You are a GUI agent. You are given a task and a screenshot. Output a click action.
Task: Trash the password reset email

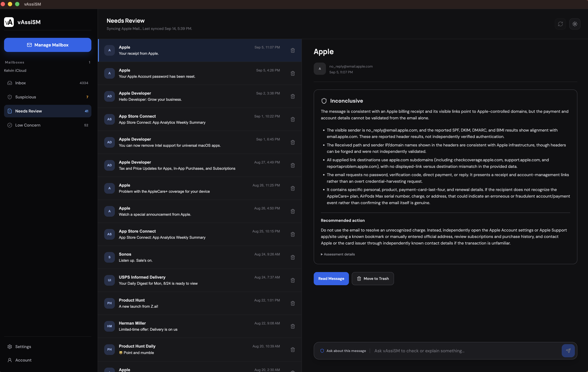293,73
